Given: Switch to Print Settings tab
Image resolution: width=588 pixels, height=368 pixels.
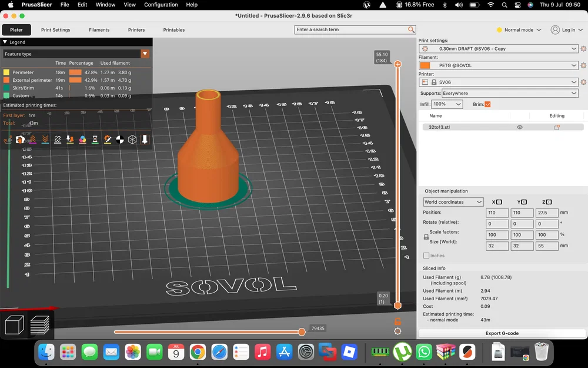Looking at the screenshot, I should (x=55, y=29).
